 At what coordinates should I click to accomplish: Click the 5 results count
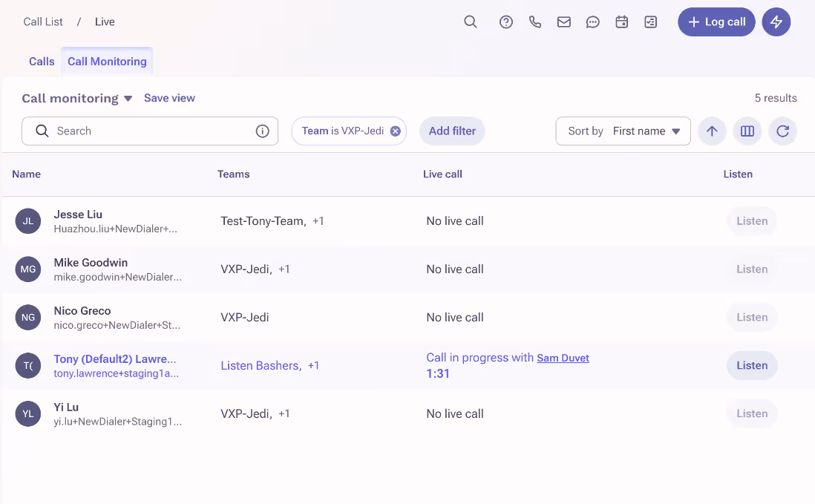click(776, 98)
